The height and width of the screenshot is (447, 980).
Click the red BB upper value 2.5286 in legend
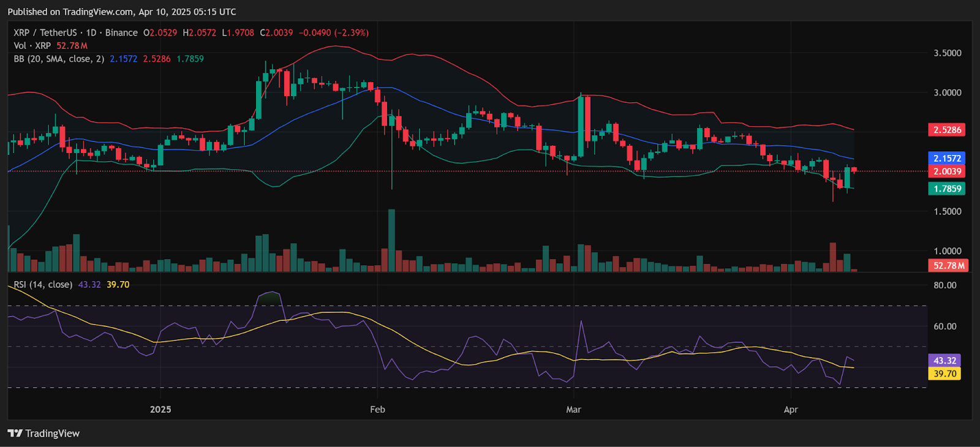pyautogui.click(x=157, y=59)
